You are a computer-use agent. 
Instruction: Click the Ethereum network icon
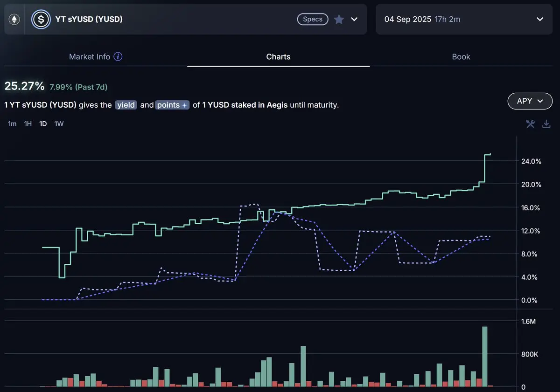click(14, 20)
